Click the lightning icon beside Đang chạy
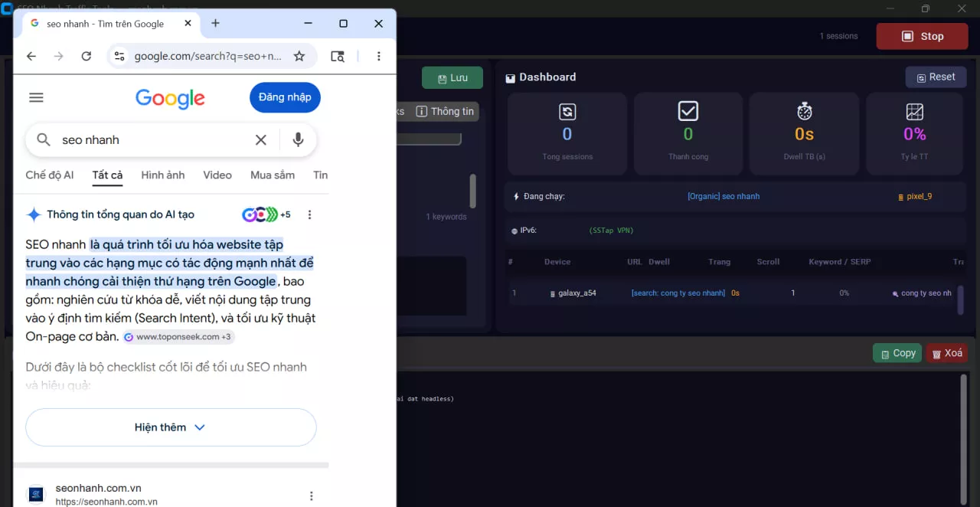This screenshot has width=980, height=507. click(516, 197)
